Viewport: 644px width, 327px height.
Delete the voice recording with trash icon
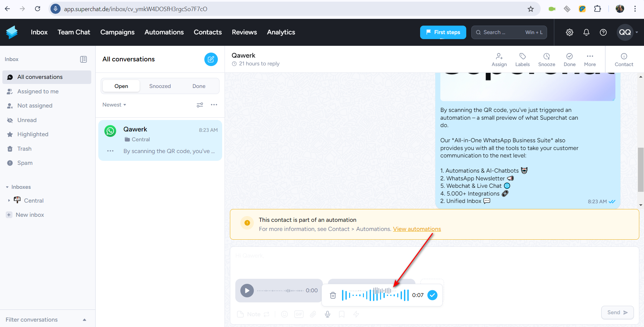[x=333, y=295]
